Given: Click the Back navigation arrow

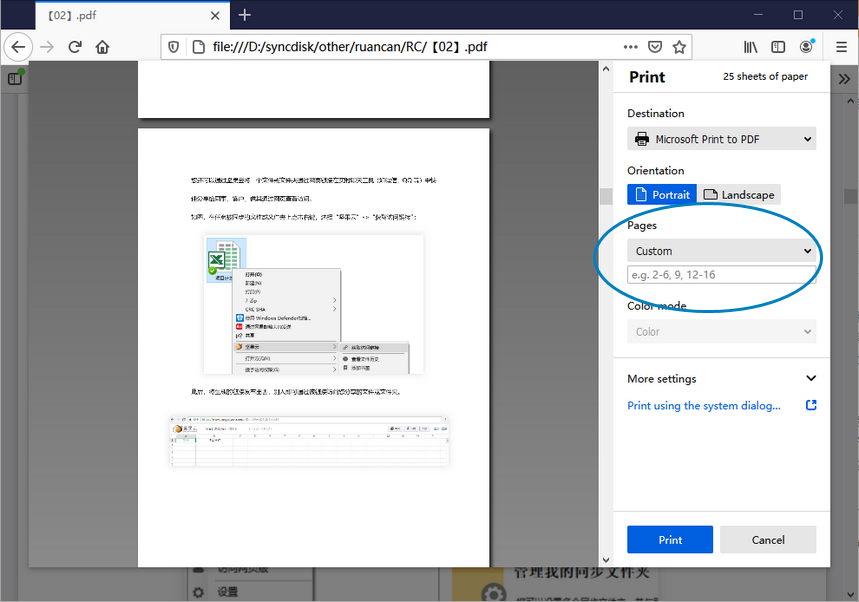Looking at the screenshot, I should (x=18, y=47).
